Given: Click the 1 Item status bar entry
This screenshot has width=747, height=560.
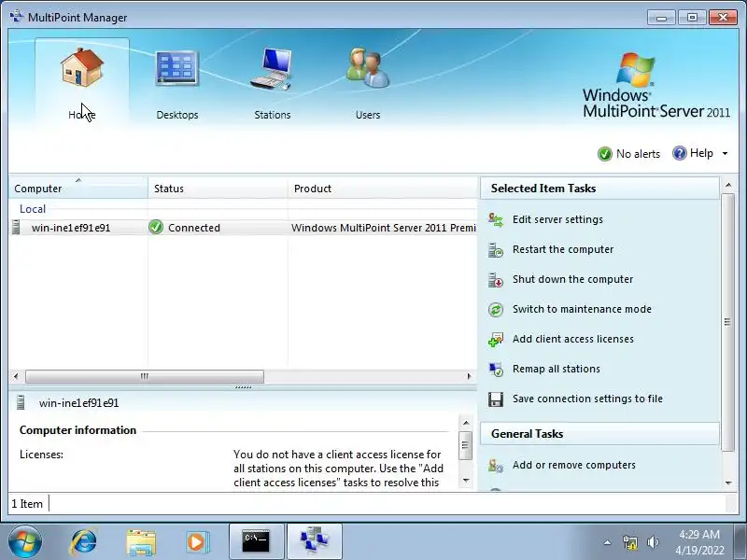Looking at the screenshot, I should [27, 504].
